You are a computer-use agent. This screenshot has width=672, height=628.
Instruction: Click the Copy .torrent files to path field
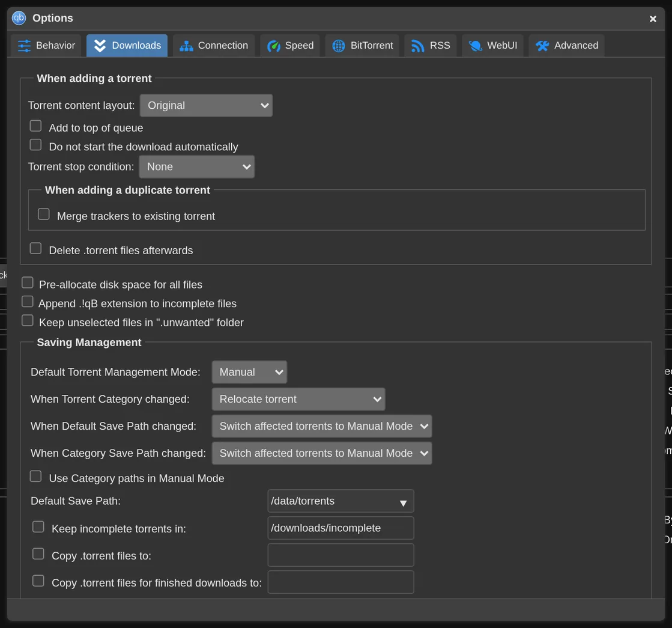click(x=341, y=555)
